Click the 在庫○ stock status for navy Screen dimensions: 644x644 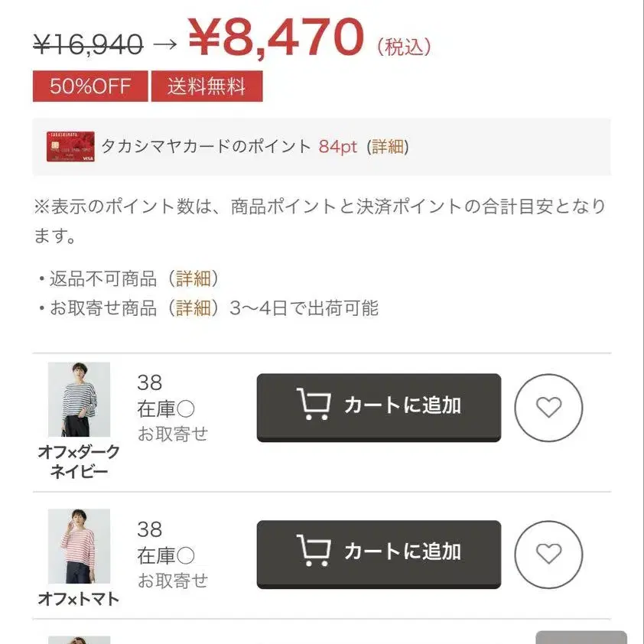[x=166, y=409]
